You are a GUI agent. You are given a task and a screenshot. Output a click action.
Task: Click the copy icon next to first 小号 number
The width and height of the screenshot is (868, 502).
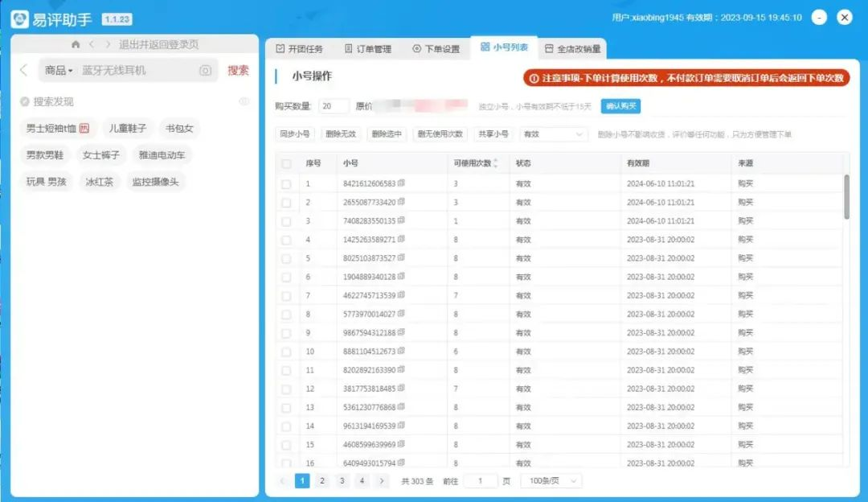click(402, 182)
